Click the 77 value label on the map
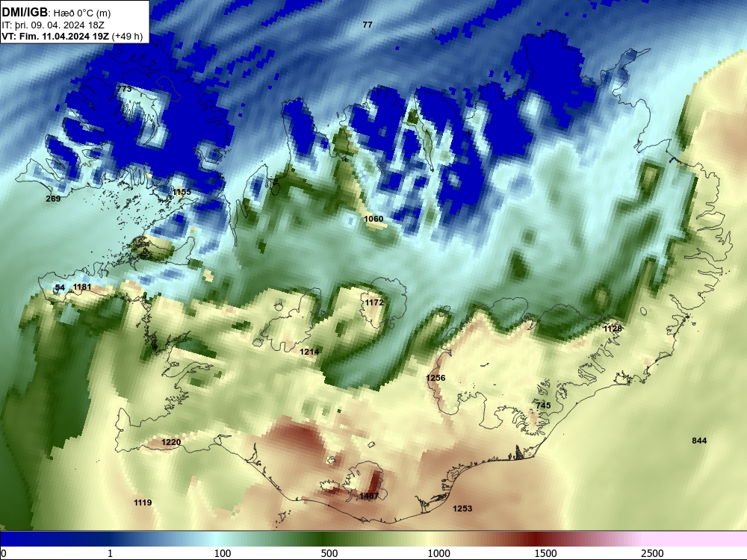747x560 pixels. coord(368,25)
